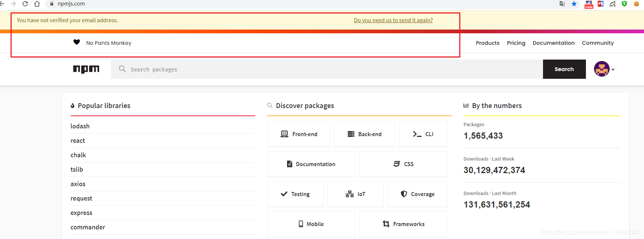Image resolution: width=644 pixels, height=239 pixels.
Task: Click the Search packages input field
Action: 327,69
